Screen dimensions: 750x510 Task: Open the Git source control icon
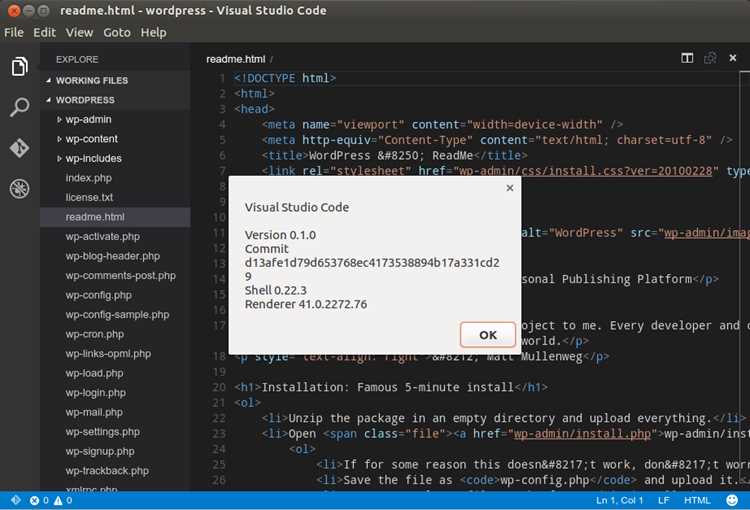coord(19,148)
